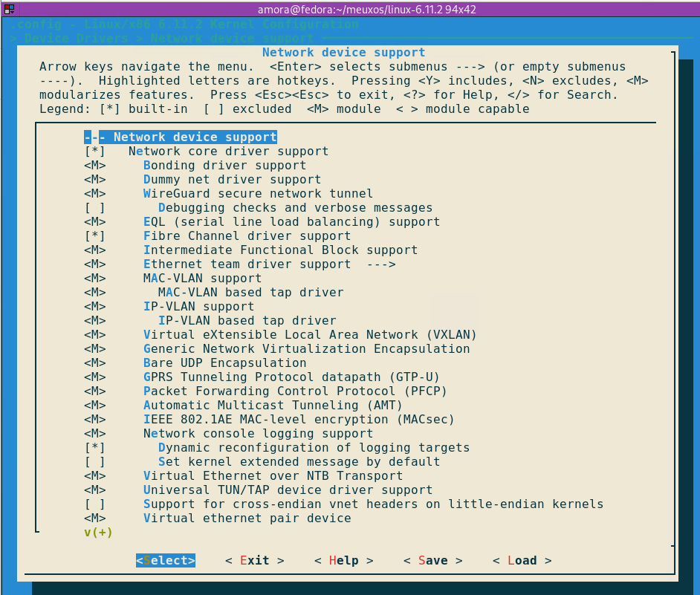Click <M> marker for Universal TUN/TAP row
This screenshot has width=700, height=595.
94,490
